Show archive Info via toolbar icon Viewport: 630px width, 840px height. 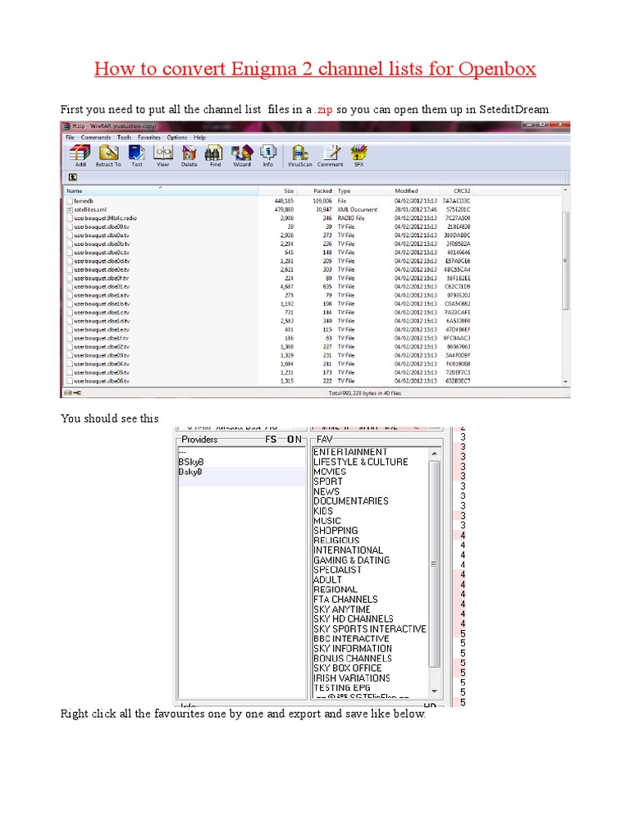coord(268,155)
